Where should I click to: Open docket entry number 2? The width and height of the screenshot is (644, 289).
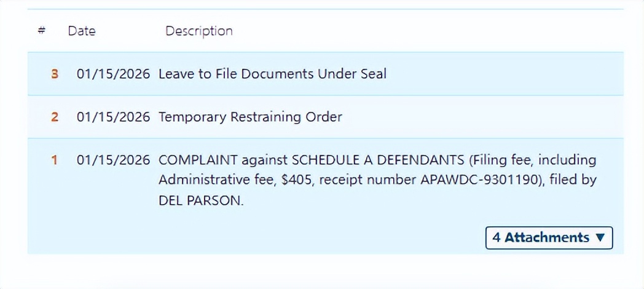pos(55,117)
